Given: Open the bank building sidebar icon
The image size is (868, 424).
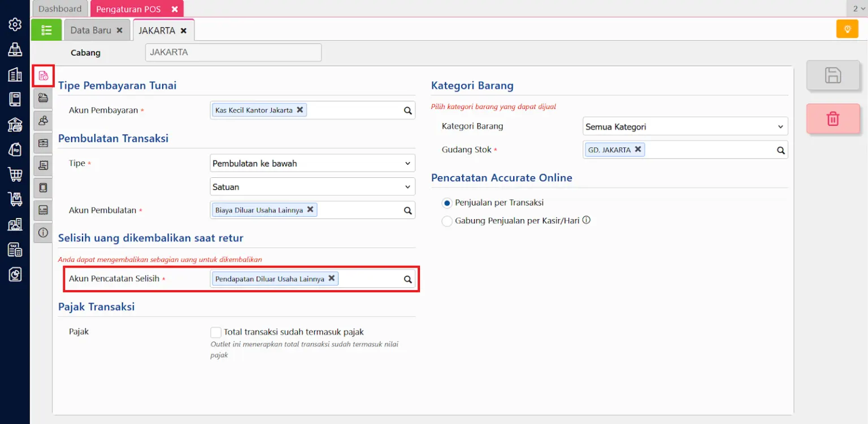Looking at the screenshot, I should (15, 124).
